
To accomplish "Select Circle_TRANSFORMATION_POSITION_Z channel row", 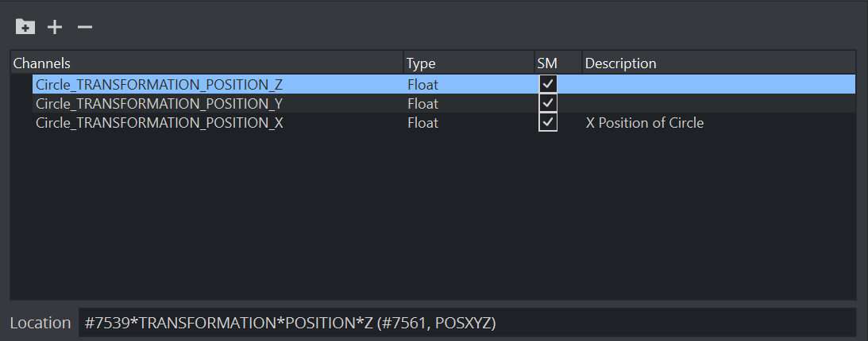I will point(159,84).
